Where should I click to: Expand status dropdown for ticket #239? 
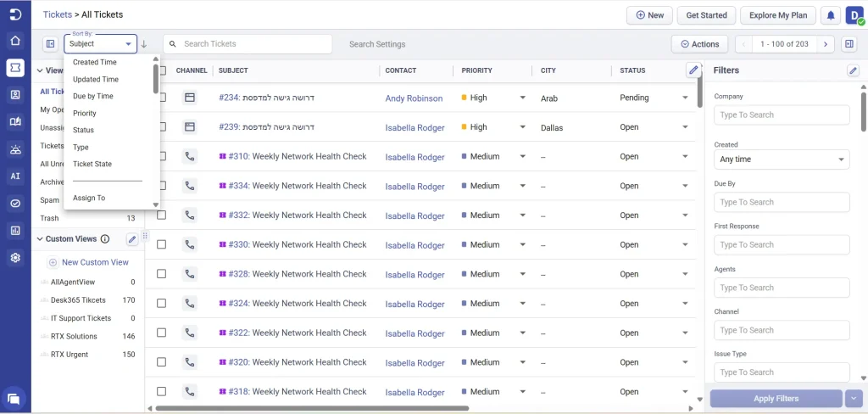[685, 127]
